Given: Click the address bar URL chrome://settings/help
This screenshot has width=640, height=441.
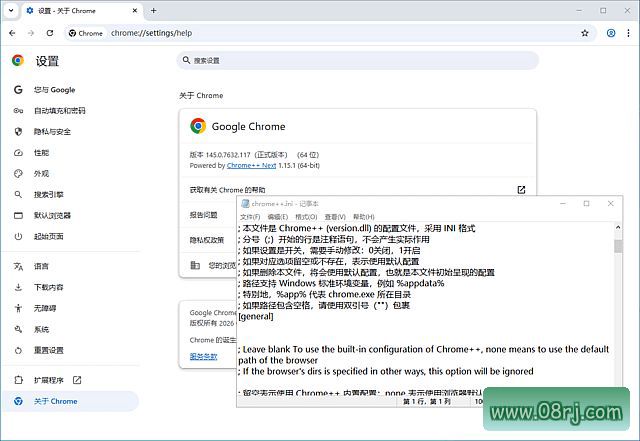Looking at the screenshot, I should (151, 33).
